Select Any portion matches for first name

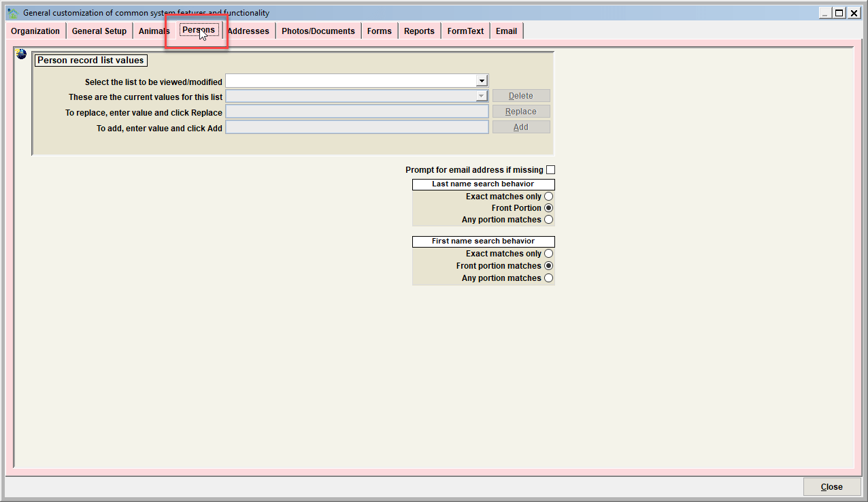[x=548, y=278]
